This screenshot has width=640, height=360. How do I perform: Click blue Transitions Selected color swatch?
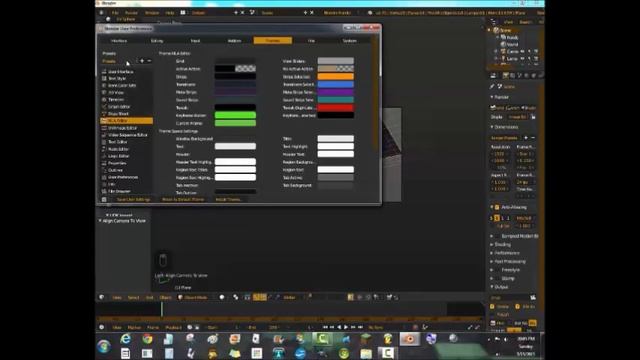pyautogui.click(x=336, y=84)
